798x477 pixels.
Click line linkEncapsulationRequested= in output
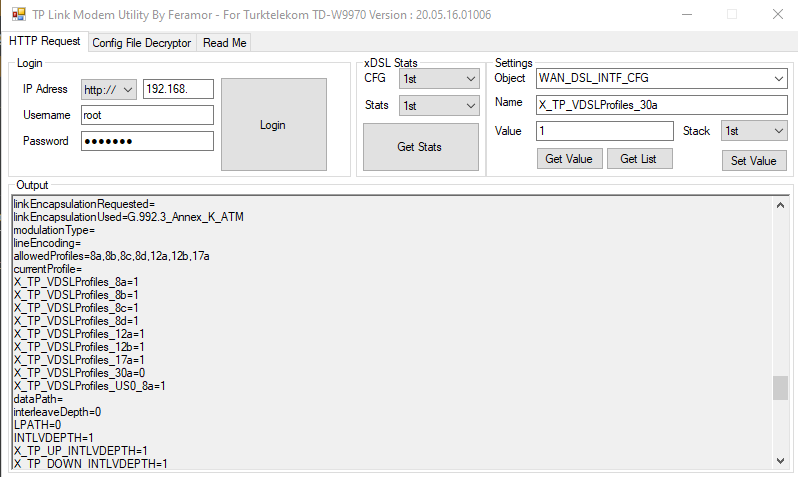click(x=84, y=204)
